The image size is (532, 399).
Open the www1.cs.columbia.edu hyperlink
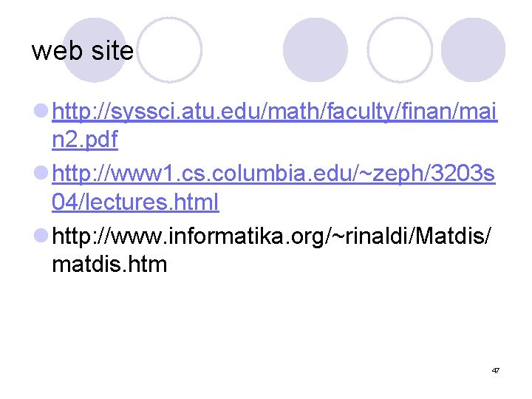click(273, 174)
